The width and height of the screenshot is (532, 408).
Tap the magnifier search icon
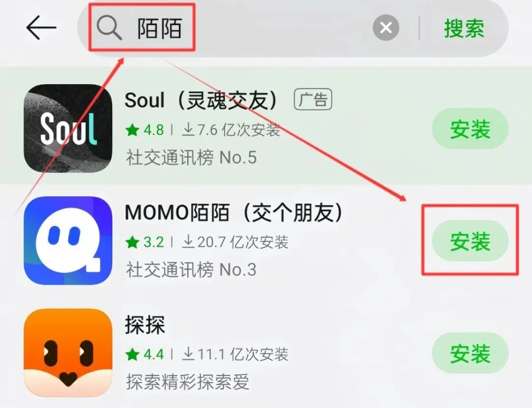pyautogui.click(x=109, y=28)
